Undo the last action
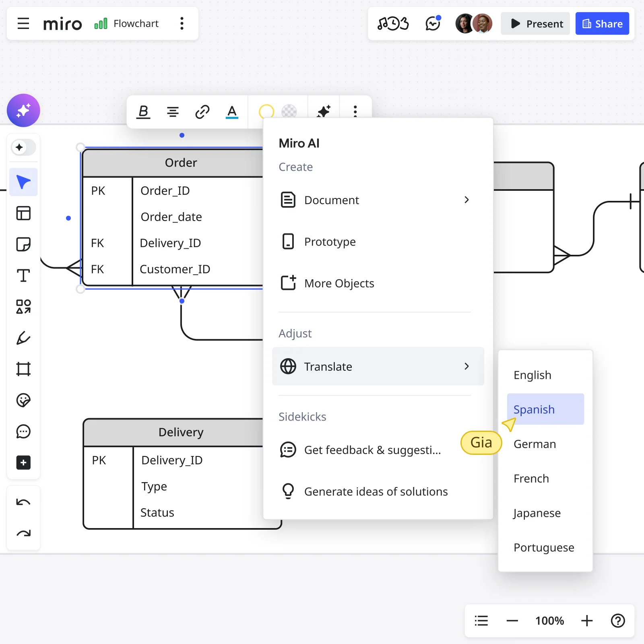This screenshot has height=644, width=644. click(23, 502)
